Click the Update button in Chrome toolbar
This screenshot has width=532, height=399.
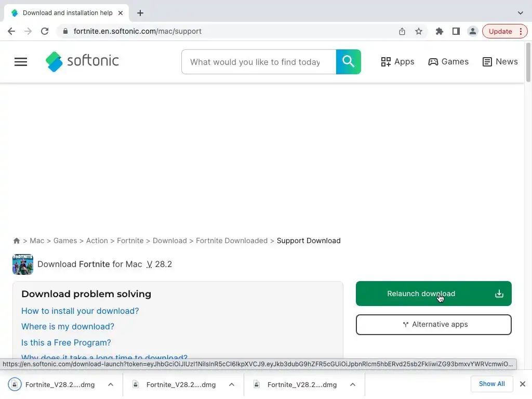coord(504,31)
